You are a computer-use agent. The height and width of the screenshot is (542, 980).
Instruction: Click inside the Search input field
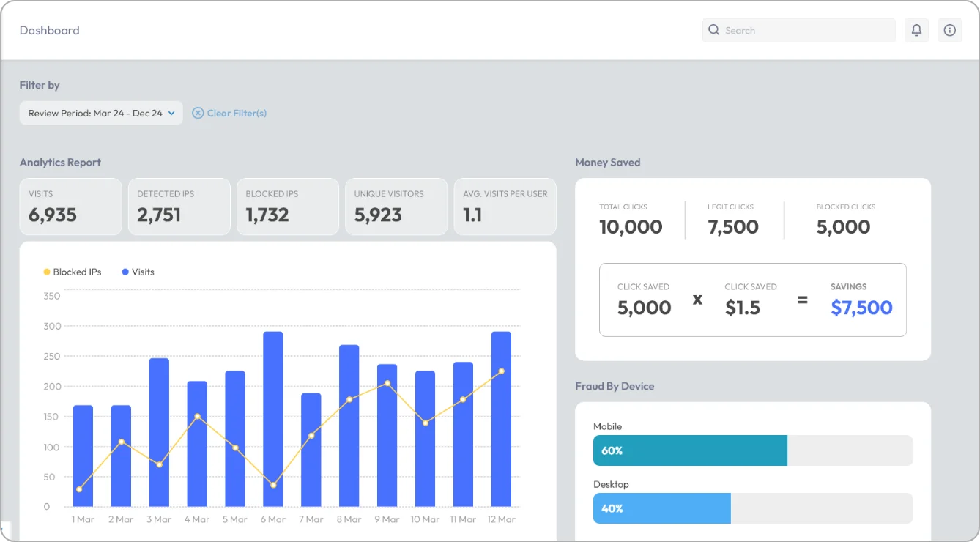[x=798, y=30]
